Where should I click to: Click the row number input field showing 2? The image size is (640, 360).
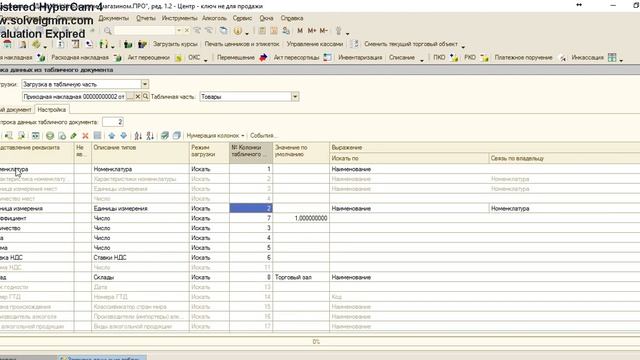pos(113,122)
